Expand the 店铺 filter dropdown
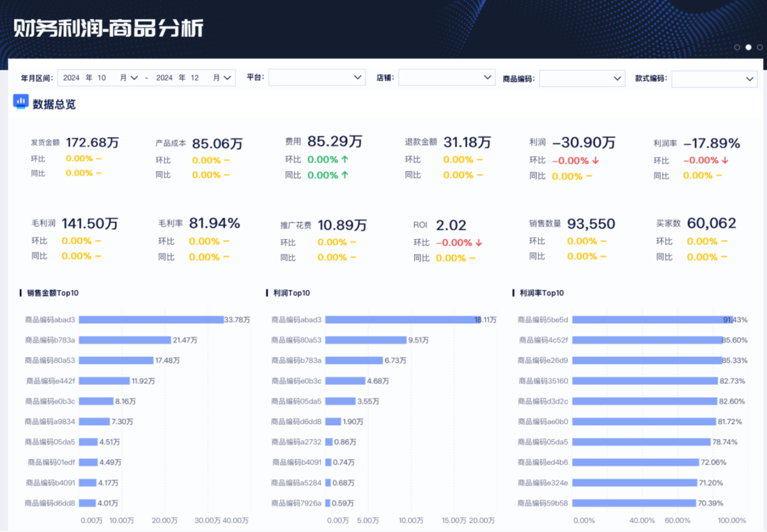Image resolution: width=767 pixels, height=532 pixels. [x=446, y=77]
